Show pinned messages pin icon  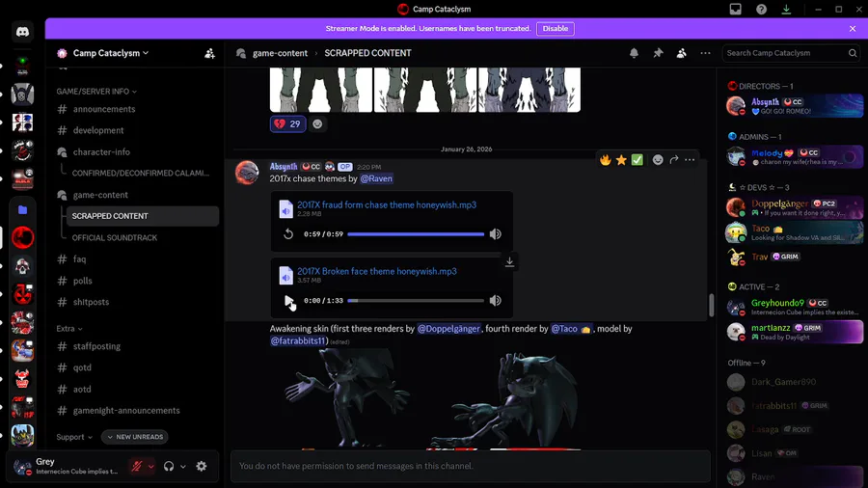[x=658, y=53]
